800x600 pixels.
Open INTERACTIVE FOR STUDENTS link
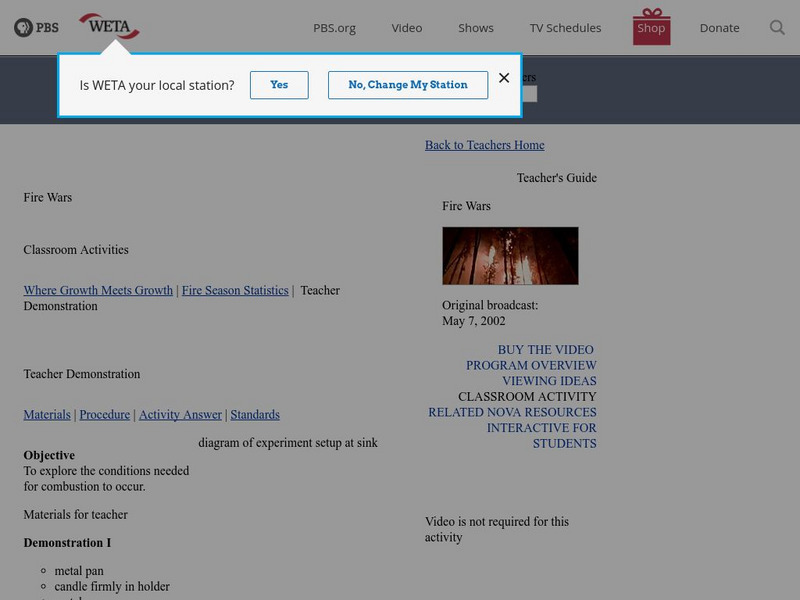tap(541, 435)
